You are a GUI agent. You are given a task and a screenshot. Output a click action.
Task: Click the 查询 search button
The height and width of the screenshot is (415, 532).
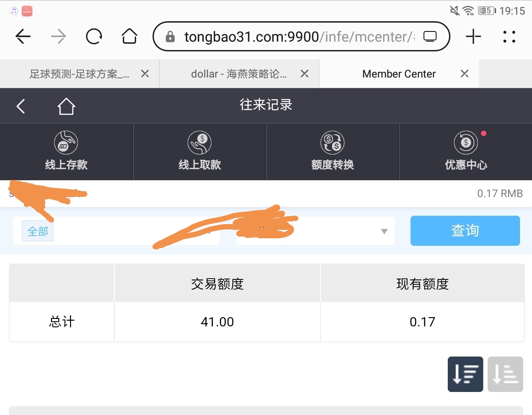click(465, 231)
